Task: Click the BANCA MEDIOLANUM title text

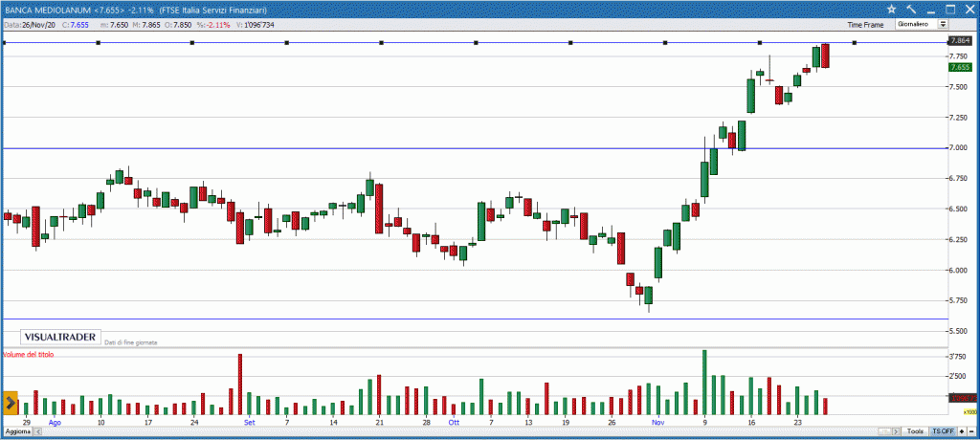Action: pos(47,10)
